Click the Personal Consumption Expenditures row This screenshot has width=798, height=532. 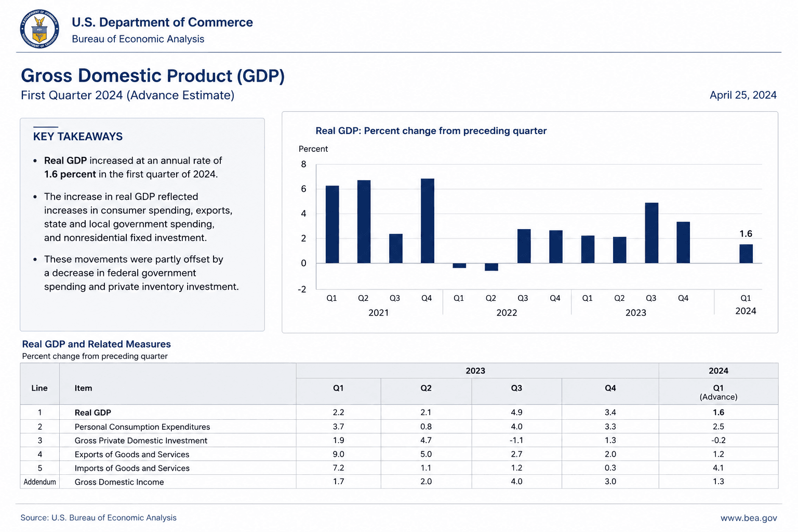point(399,427)
